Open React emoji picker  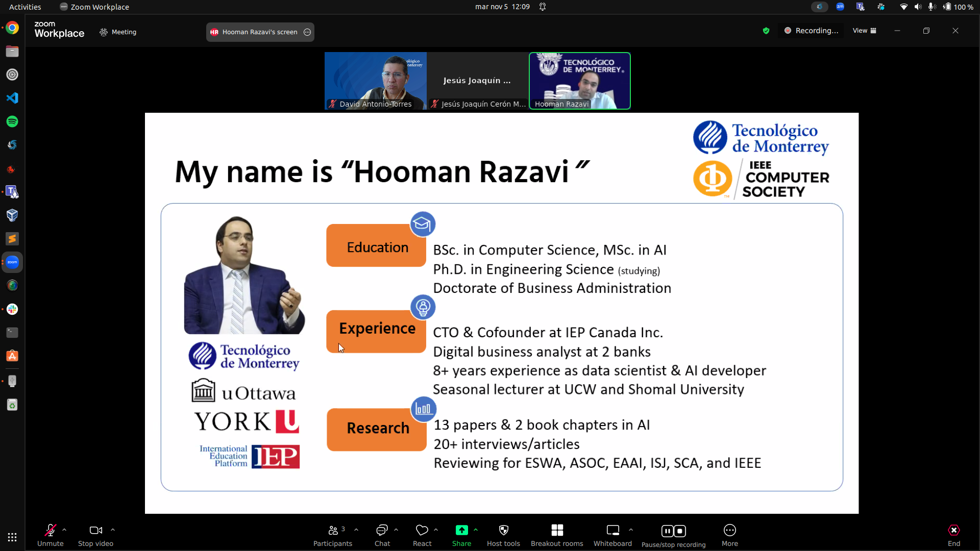coord(422,535)
